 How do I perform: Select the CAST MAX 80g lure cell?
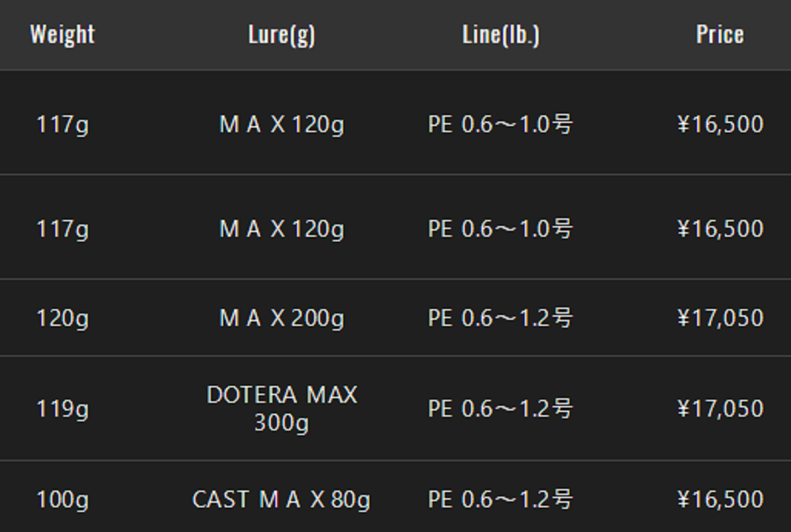coord(282,500)
